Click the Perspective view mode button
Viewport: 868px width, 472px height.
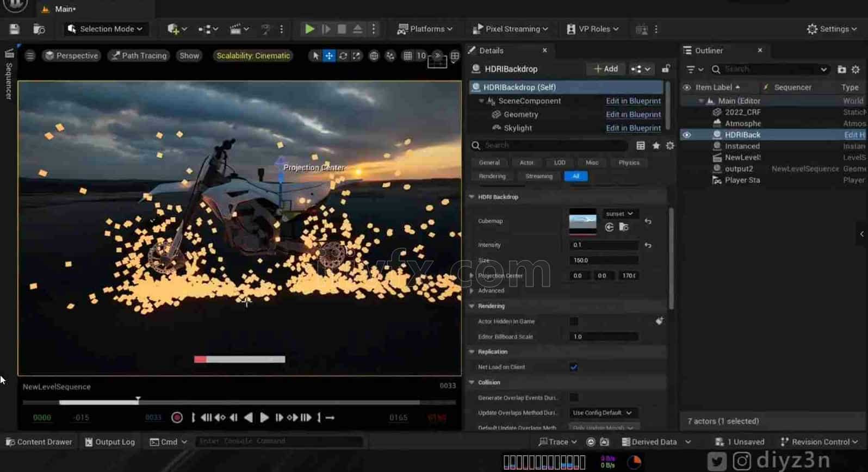click(x=72, y=55)
